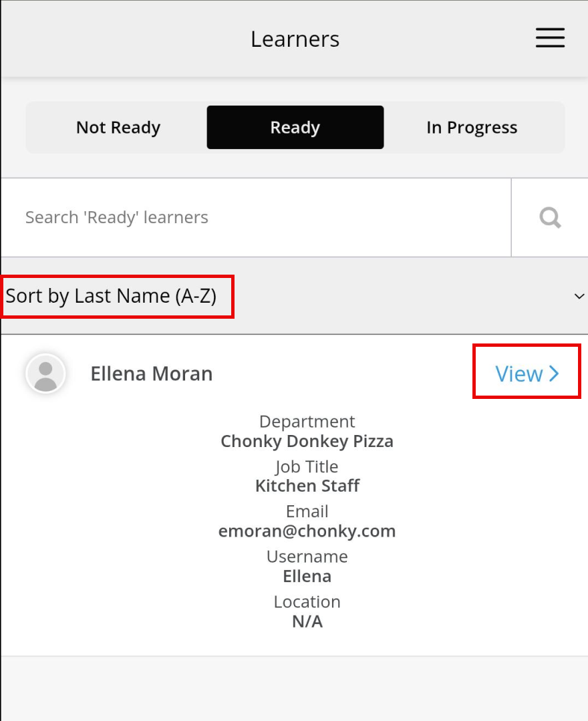The width and height of the screenshot is (588, 721).
Task: Click Ellena Moran's avatar icon
Action: tap(45, 374)
